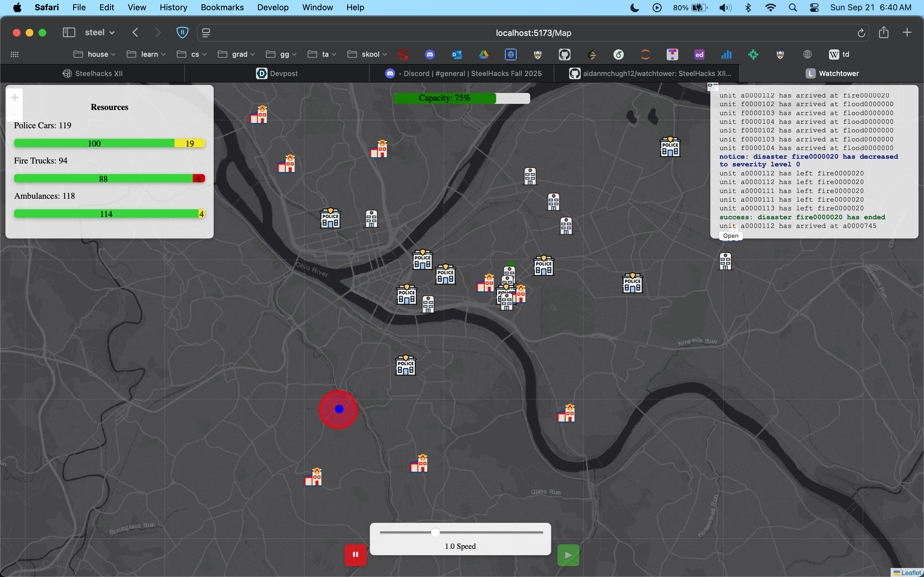Open the GitHub favorites icon
The image size is (924, 577).
tap(564, 54)
